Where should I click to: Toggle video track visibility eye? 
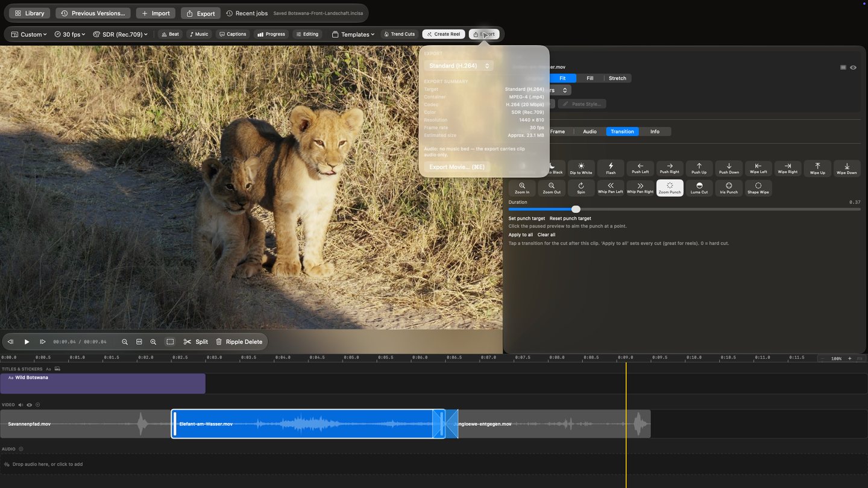pos(29,405)
